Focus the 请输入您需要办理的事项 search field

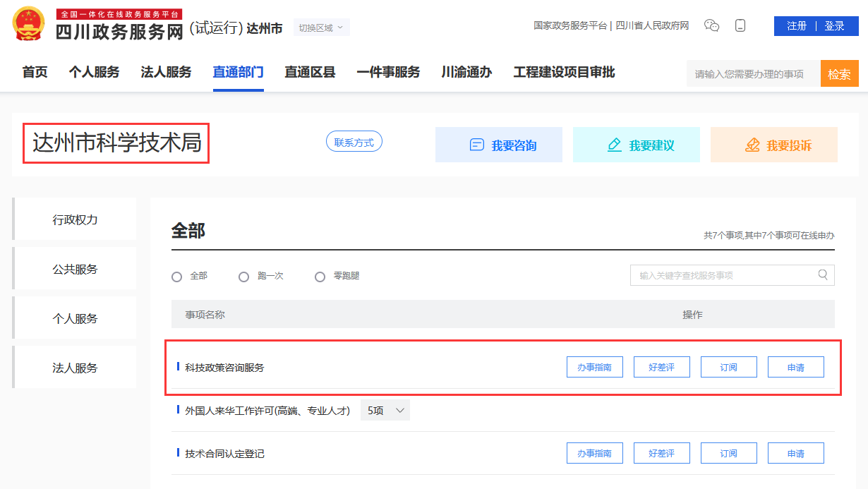[754, 73]
